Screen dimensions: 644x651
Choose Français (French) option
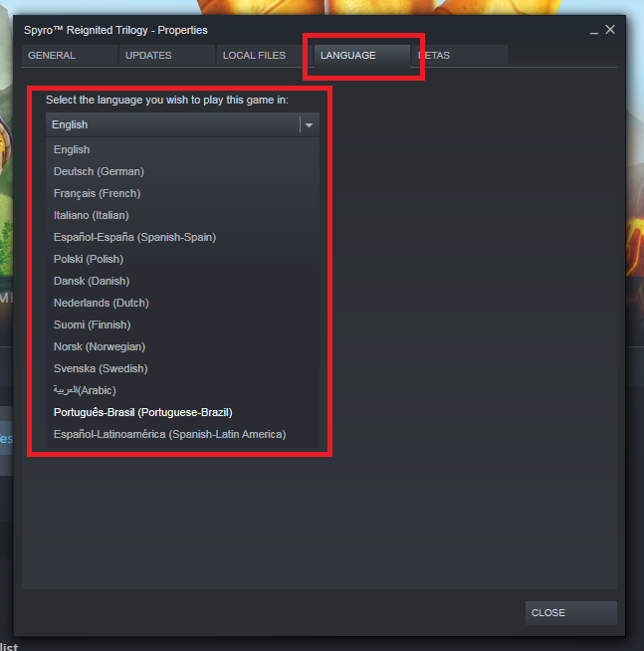tap(182, 193)
